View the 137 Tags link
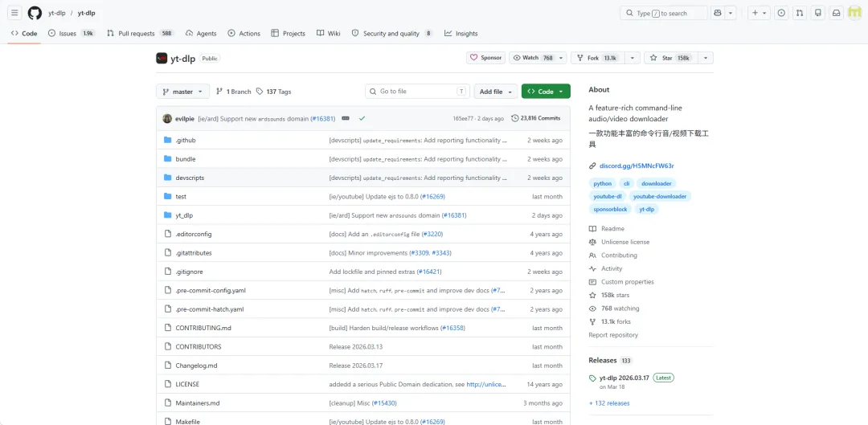This screenshot has width=868, height=425. click(273, 92)
